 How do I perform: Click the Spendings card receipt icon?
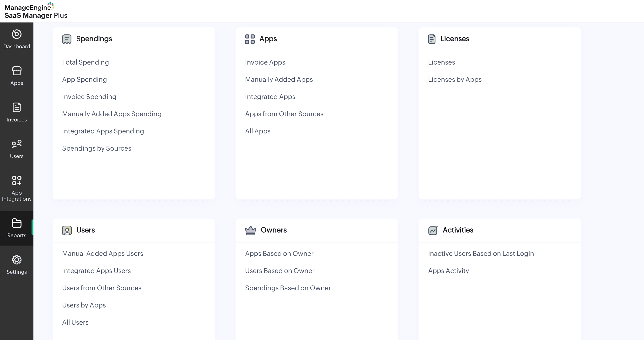click(x=66, y=39)
